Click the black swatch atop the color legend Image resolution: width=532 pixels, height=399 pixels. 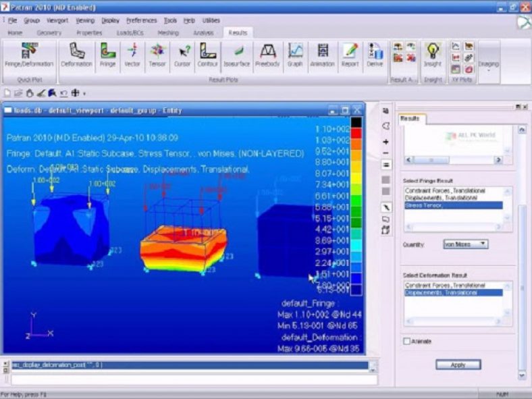(356, 122)
